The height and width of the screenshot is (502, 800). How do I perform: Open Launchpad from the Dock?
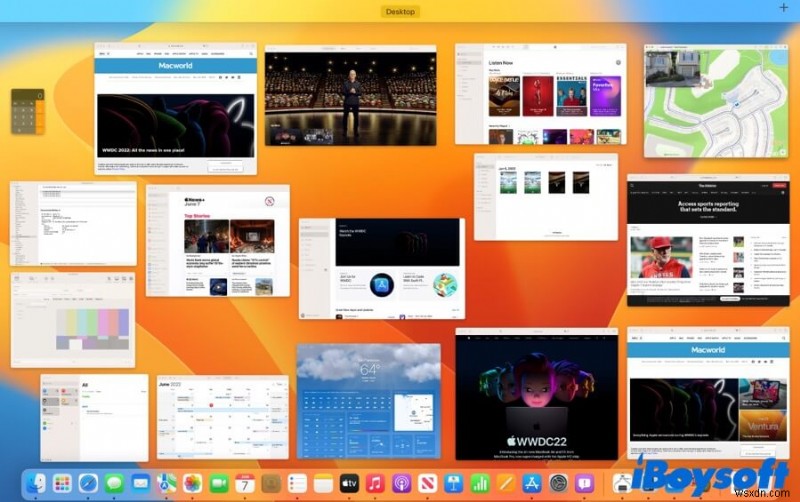62,483
